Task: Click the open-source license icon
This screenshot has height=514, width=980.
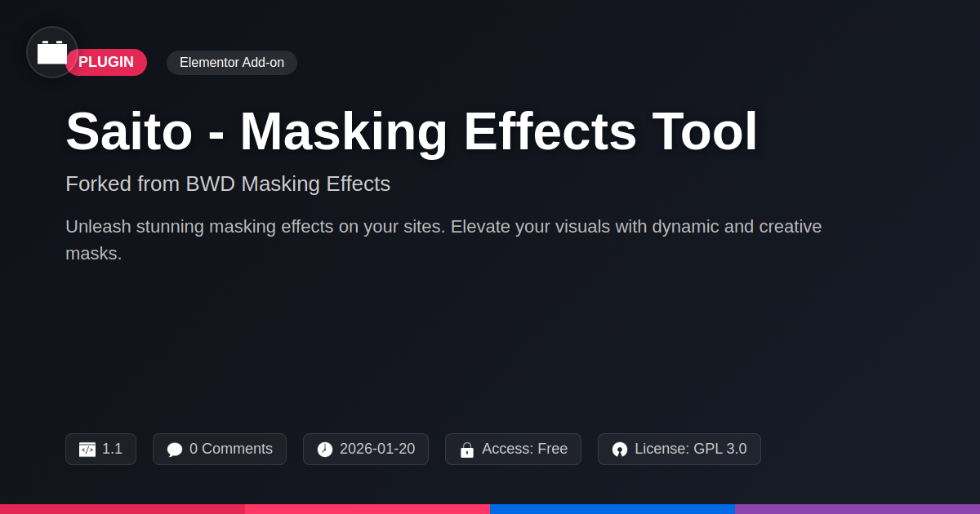Action: (620, 450)
